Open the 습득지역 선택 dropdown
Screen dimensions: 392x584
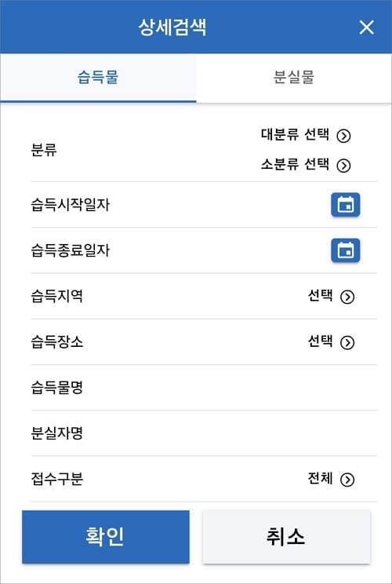[331, 297]
